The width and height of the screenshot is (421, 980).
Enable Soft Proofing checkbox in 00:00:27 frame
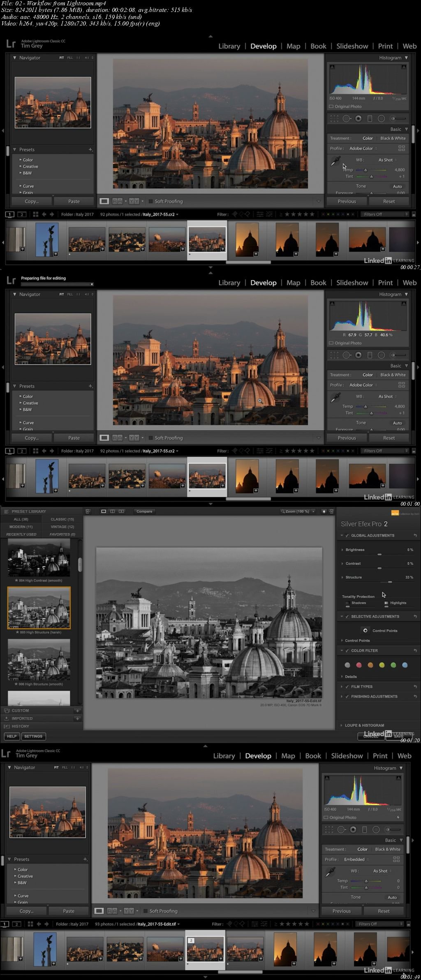(x=150, y=201)
